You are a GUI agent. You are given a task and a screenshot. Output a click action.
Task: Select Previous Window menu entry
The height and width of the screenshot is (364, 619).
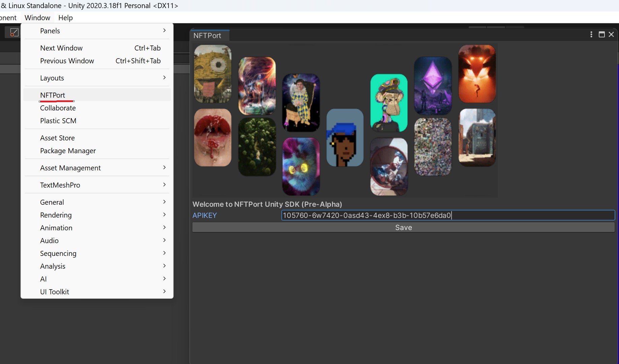click(x=97, y=61)
